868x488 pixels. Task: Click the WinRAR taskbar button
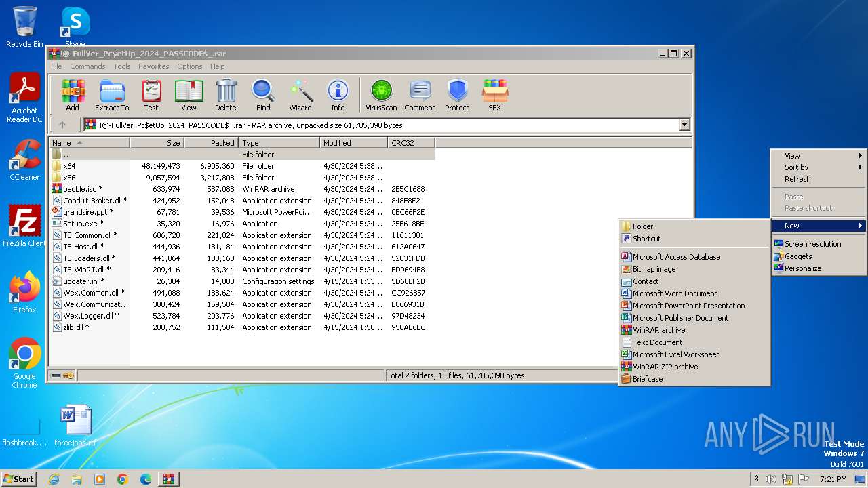coord(168,479)
